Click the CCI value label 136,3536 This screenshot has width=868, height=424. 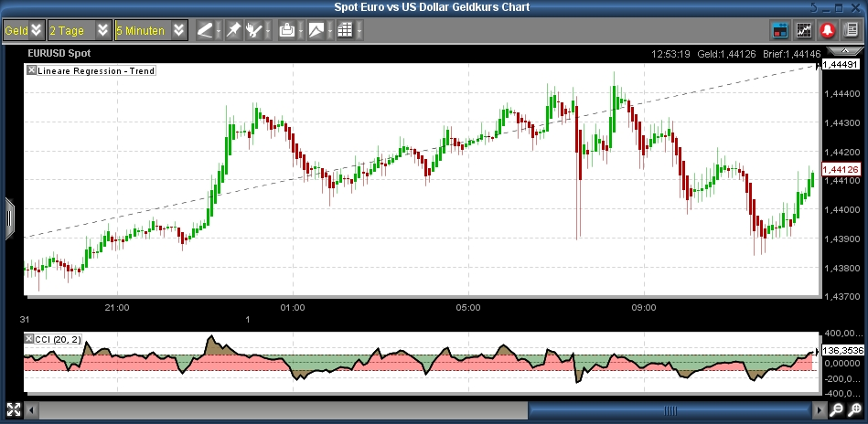click(x=842, y=351)
